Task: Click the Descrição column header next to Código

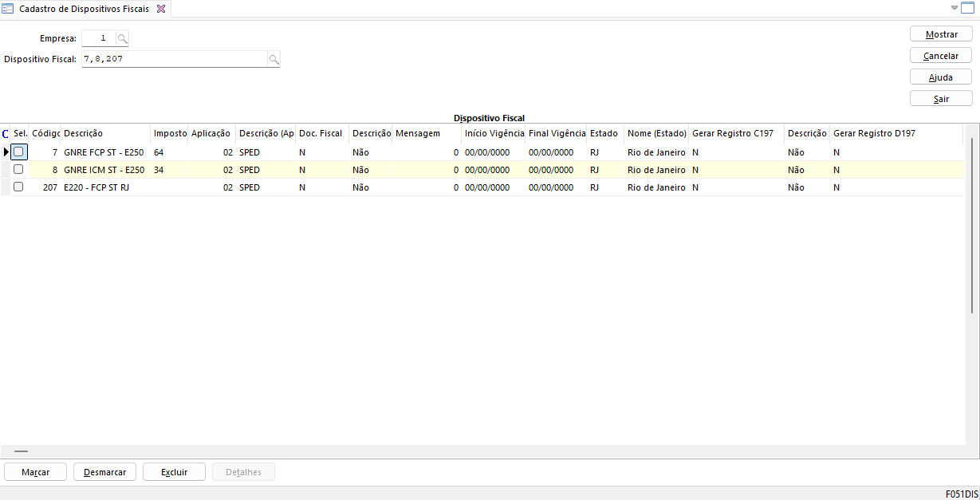Action: pos(106,133)
